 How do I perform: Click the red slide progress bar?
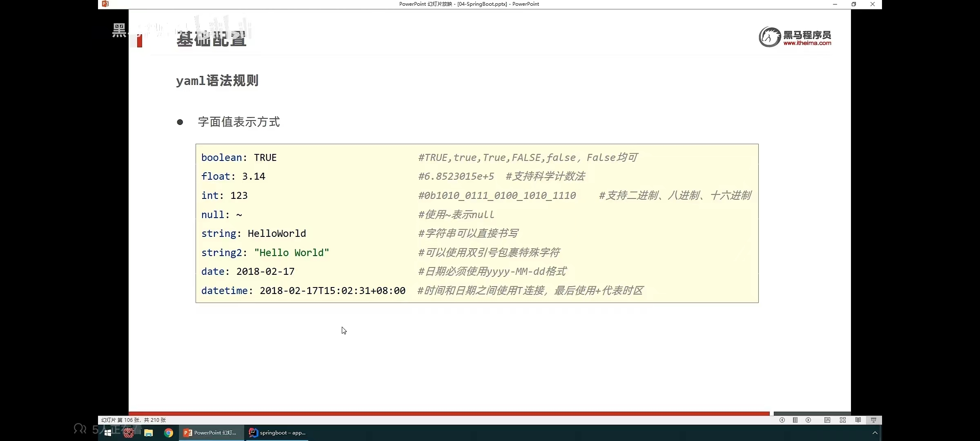pyautogui.click(x=449, y=413)
